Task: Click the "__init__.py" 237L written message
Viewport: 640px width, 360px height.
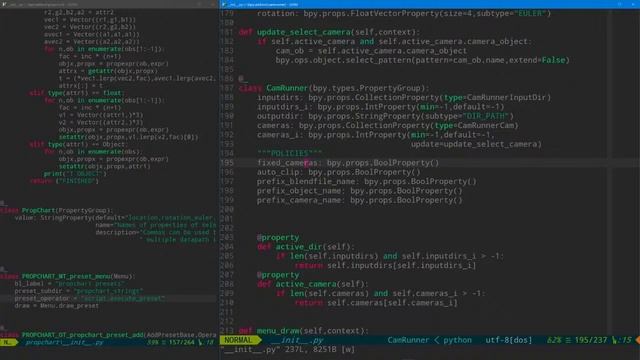Action: (288, 349)
